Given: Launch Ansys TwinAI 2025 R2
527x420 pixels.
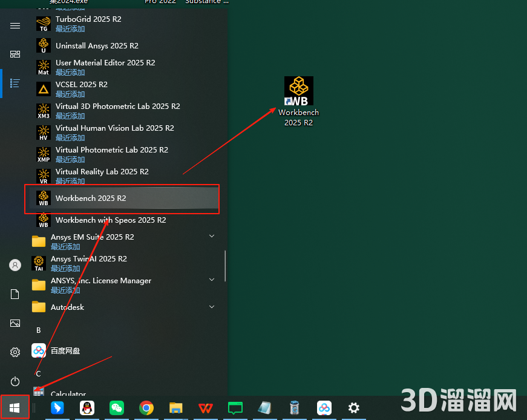Looking at the screenshot, I should [88, 259].
